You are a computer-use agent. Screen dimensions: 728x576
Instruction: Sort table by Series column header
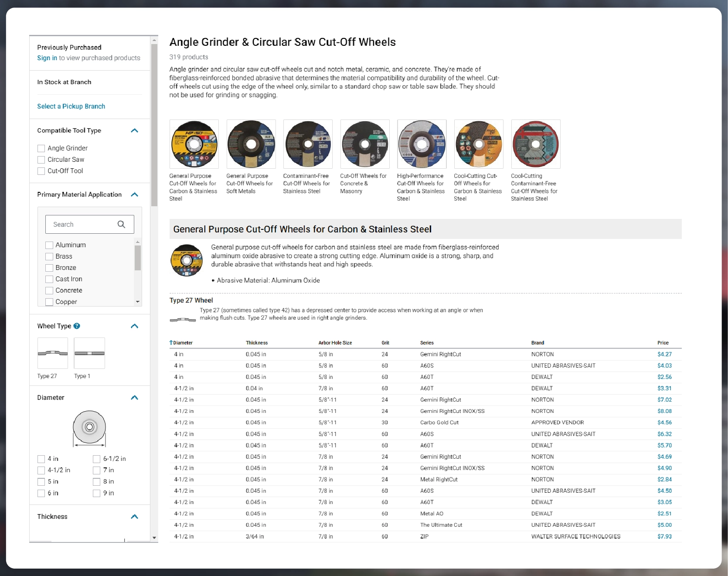(x=427, y=343)
